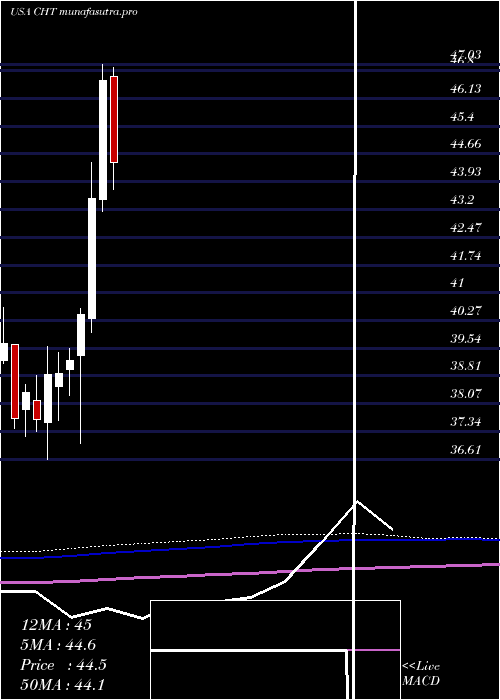Click the 40.27 price axis label
500x700 pixels.
tap(466, 311)
